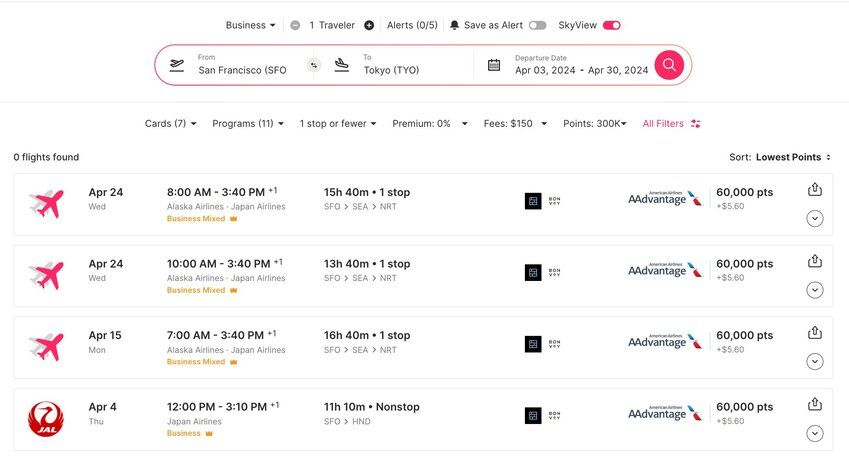
Task: Toggle the Save as Alert switch
Action: coord(537,25)
